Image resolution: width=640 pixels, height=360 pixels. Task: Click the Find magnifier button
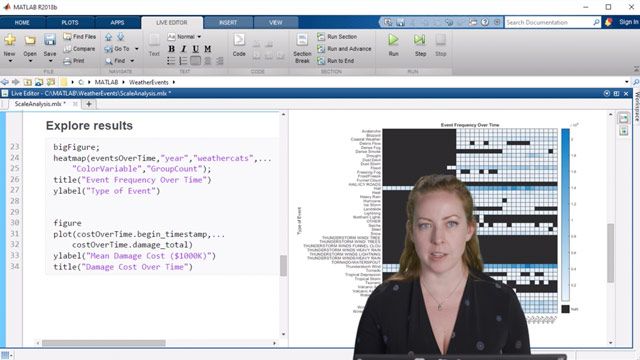tap(115, 61)
